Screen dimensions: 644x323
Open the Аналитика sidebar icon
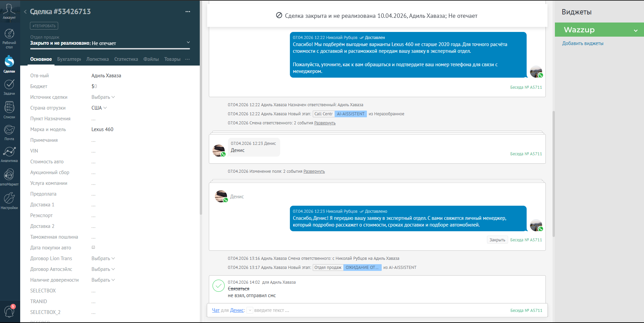tap(9, 154)
